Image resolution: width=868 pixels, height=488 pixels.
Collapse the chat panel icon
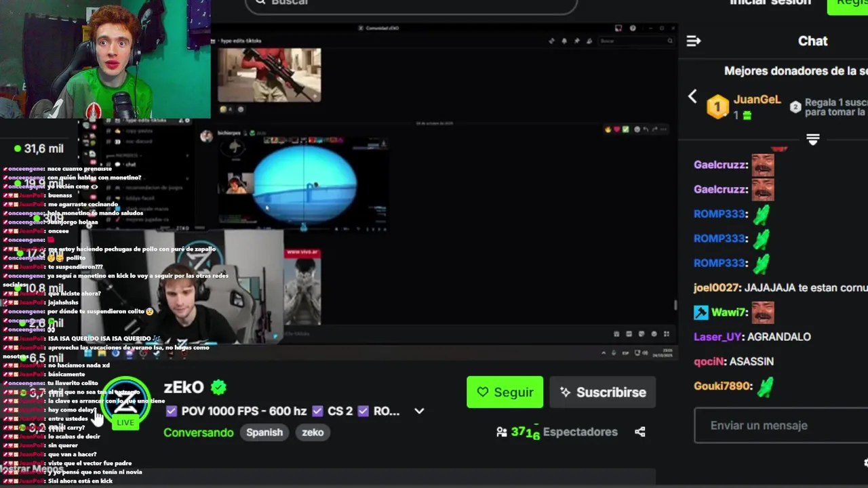[x=693, y=41]
